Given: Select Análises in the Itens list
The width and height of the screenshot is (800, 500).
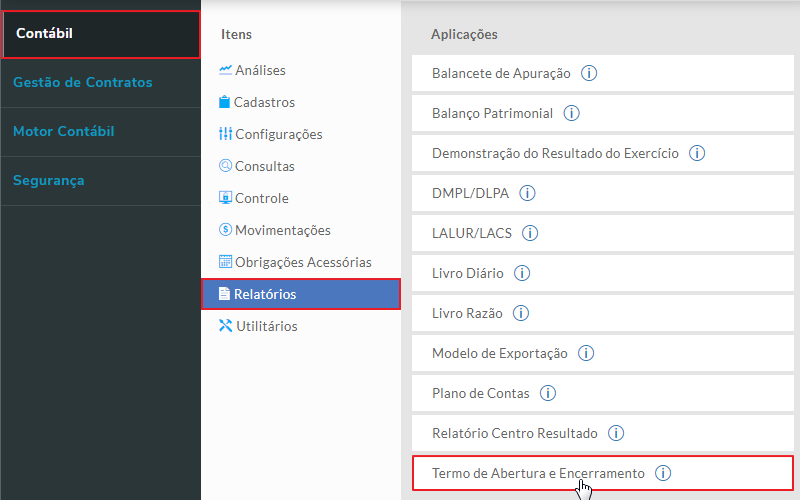Looking at the screenshot, I should [x=260, y=70].
